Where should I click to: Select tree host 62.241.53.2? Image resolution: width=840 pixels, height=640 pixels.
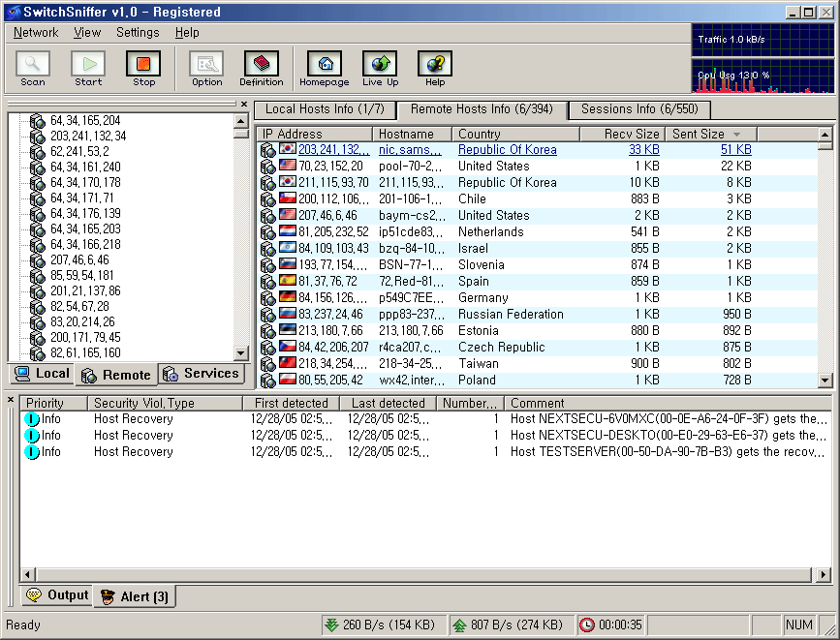[79, 151]
